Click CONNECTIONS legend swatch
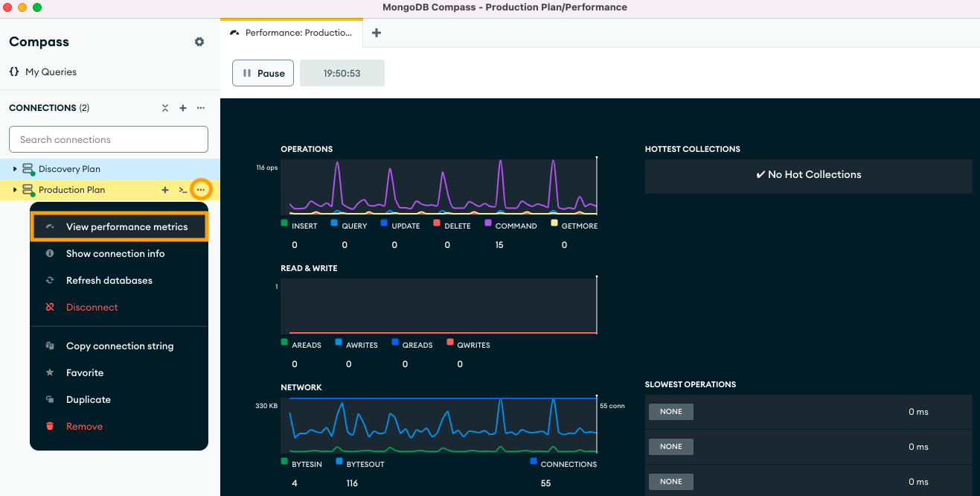Screen dimensions: 980x496 [534, 461]
